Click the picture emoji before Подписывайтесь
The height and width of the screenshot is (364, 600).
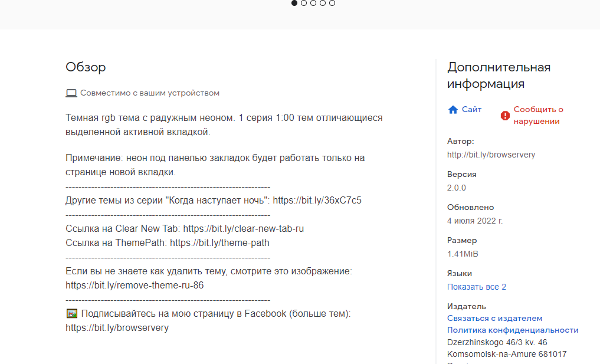click(72, 314)
